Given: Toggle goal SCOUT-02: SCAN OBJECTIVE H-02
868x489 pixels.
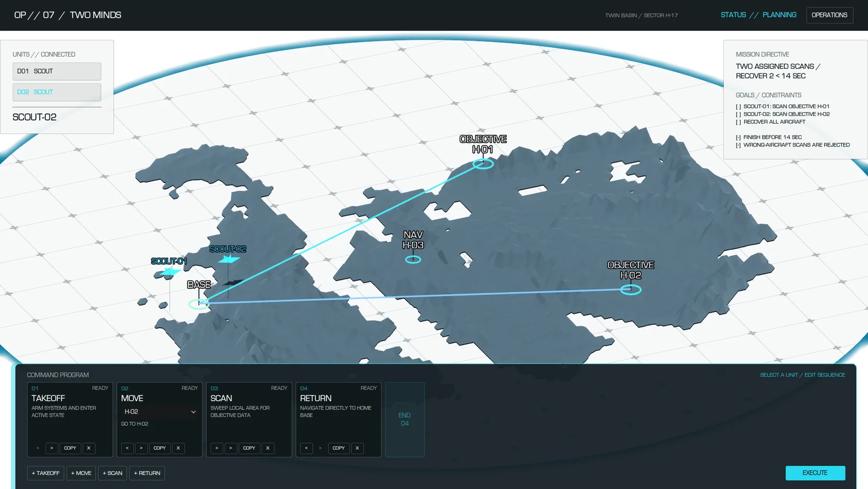Looking at the screenshot, I should (x=782, y=114).
